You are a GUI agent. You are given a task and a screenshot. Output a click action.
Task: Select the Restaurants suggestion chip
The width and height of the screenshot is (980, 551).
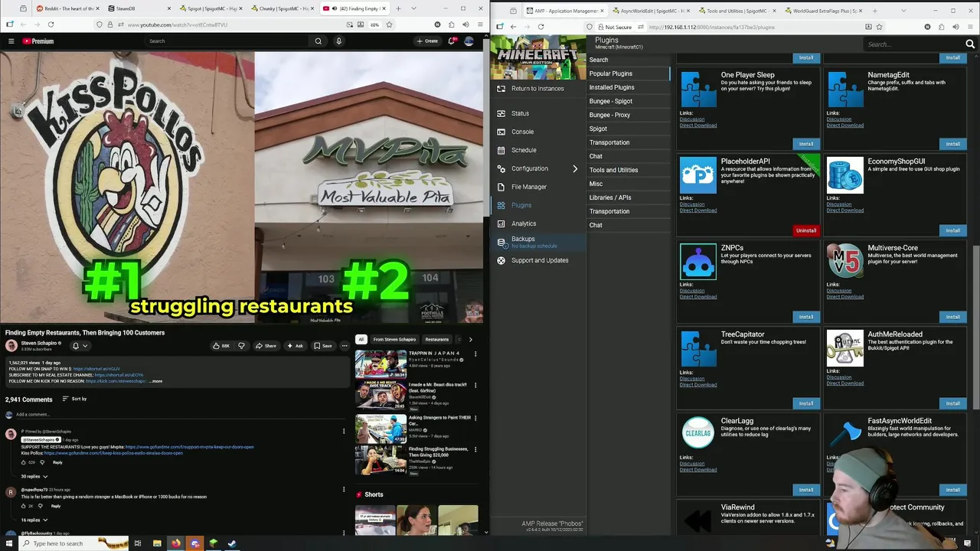coord(436,340)
